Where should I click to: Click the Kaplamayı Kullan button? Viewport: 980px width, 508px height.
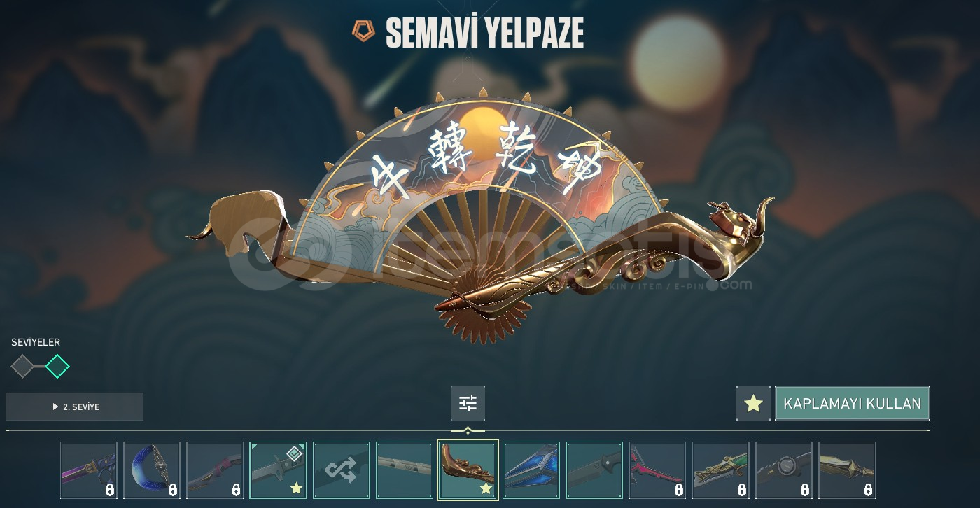pyautogui.click(x=852, y=404)
